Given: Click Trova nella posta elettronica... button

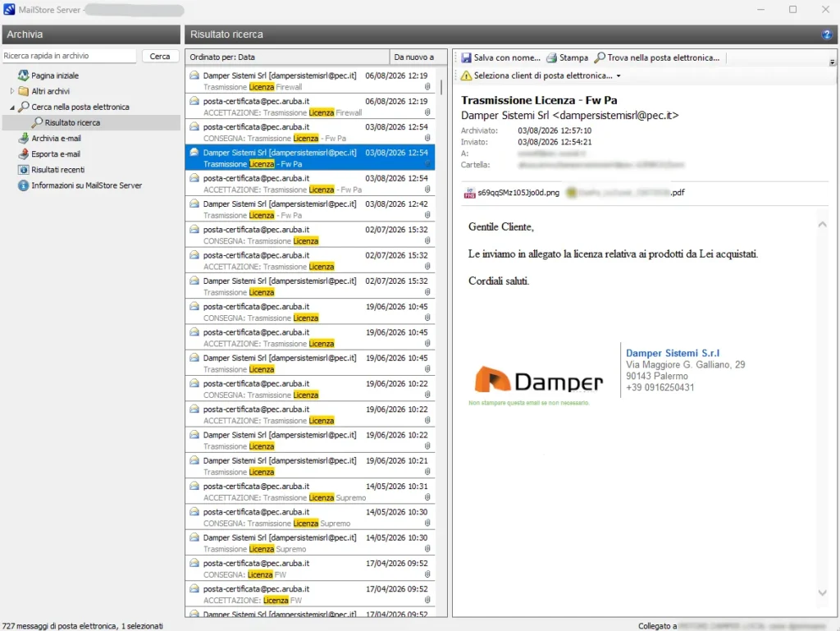Looking at the screenshot, I should (657, 57).
